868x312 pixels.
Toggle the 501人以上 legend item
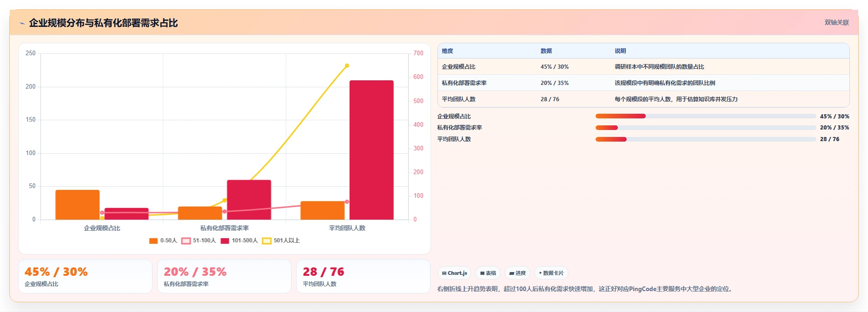pyautogui.click(x=281, y=240)
